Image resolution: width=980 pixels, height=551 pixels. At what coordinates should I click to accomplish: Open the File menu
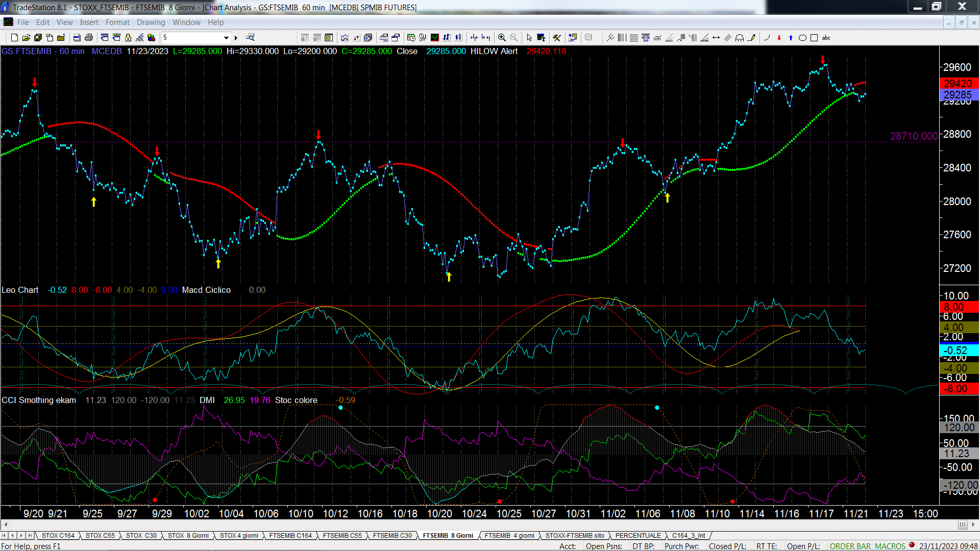coord(23,22)
